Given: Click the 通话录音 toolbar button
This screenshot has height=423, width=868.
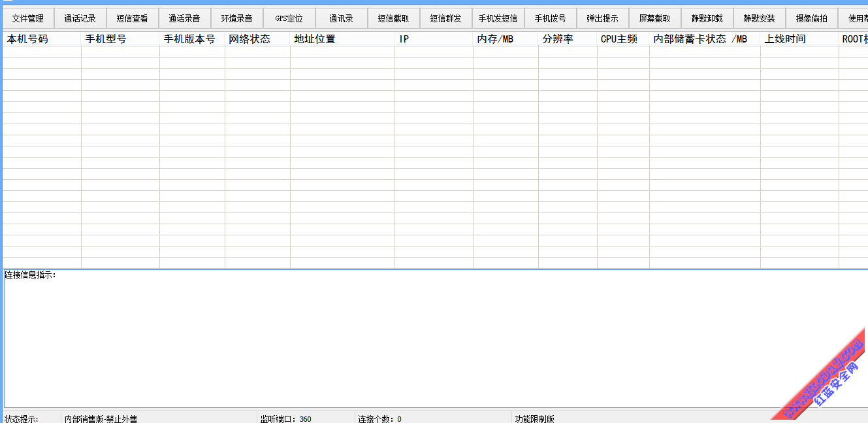Looking at the screenshot, I should tap(185, 18).
